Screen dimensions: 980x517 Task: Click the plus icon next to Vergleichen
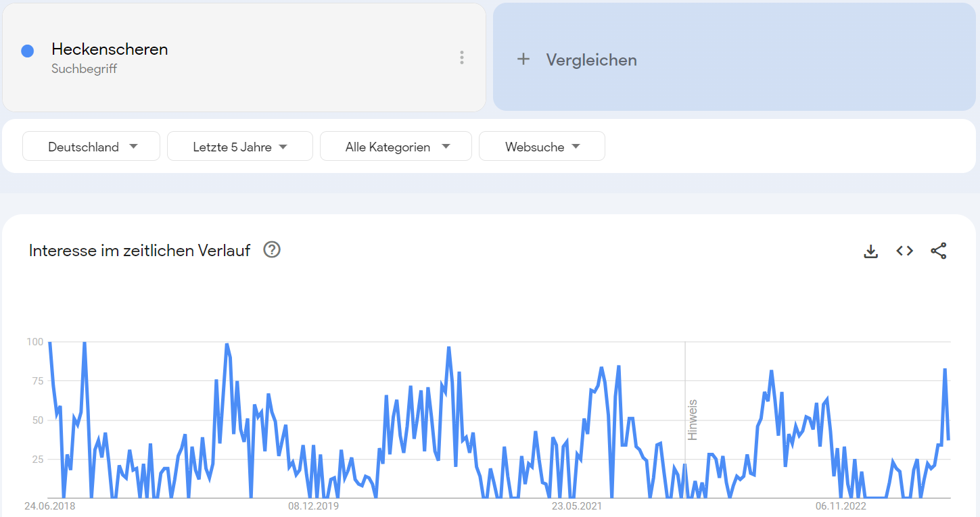click(524, 59)
